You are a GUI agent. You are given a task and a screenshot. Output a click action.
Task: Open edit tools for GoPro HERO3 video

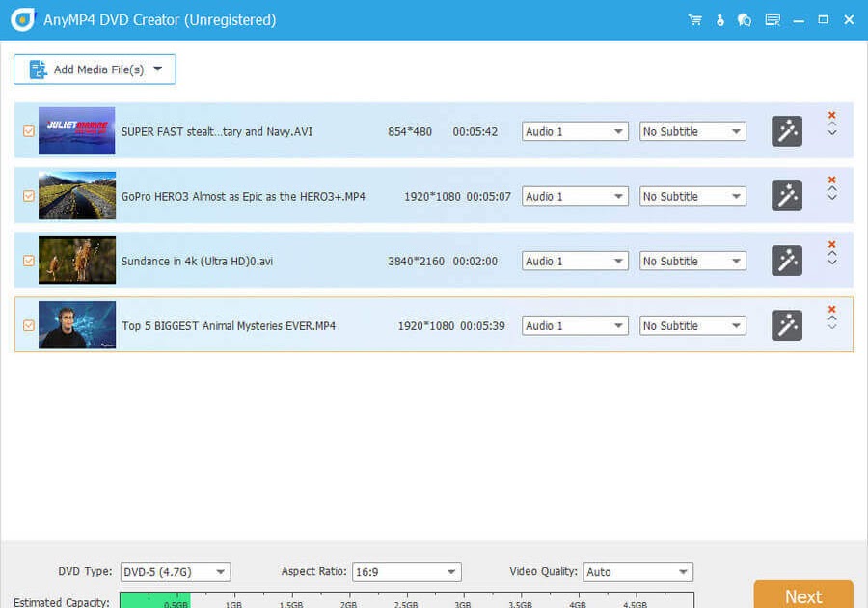tap(787, 196)
